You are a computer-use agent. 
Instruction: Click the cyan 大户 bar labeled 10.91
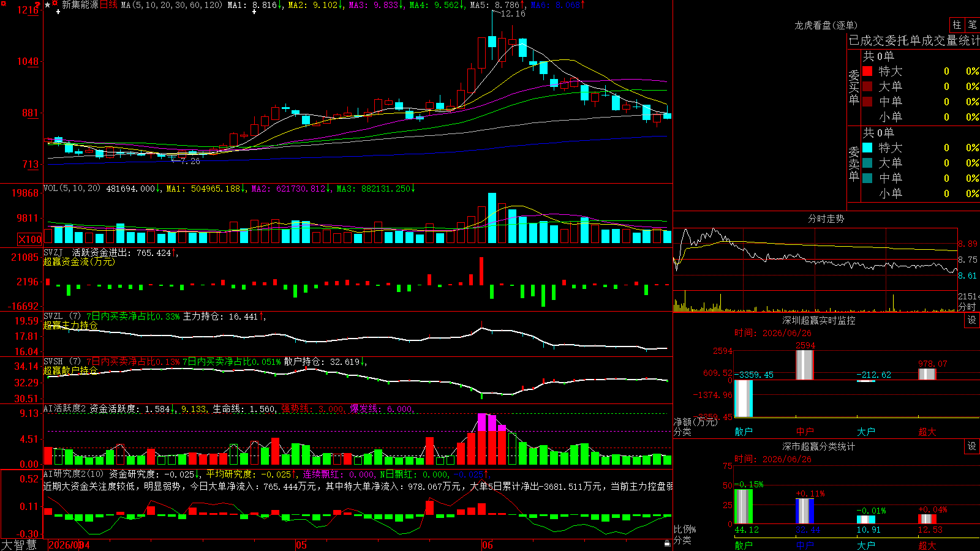point(865,520)
